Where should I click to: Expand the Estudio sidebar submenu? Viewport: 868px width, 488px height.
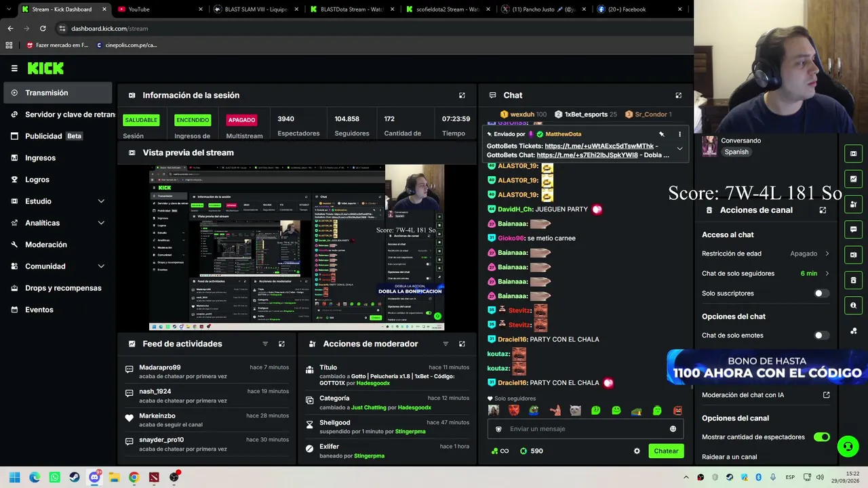tap(58, 201)
